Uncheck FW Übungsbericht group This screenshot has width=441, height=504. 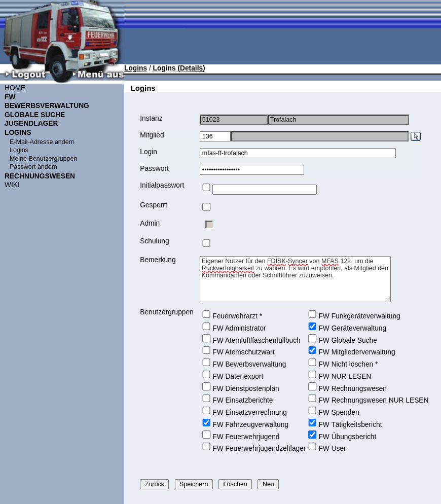pyautogui.click(x=312, y=435)
